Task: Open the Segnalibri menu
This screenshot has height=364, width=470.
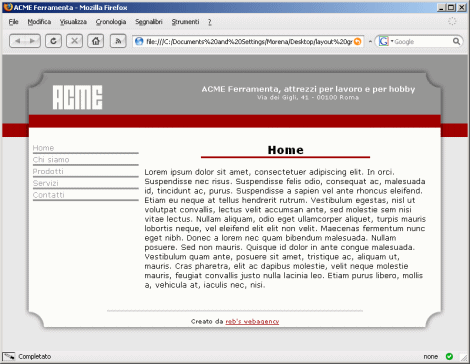Action: [149, 22]
